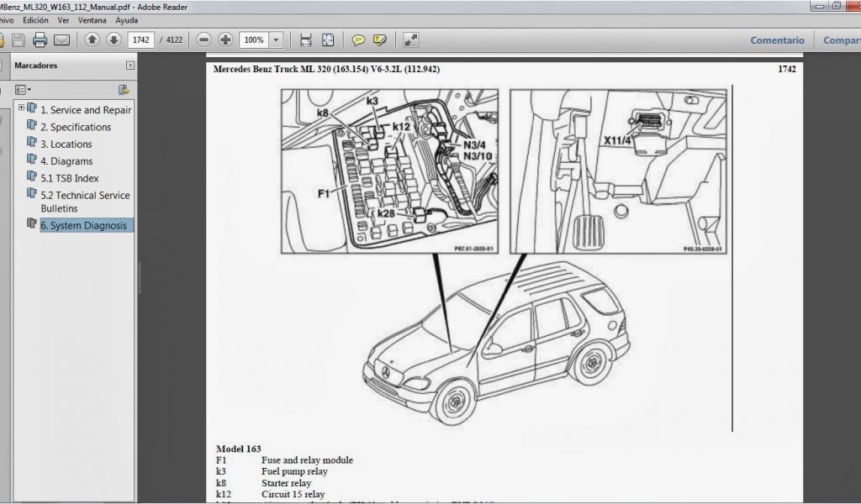Click the fit width scrolling icon

coord(306,39)
